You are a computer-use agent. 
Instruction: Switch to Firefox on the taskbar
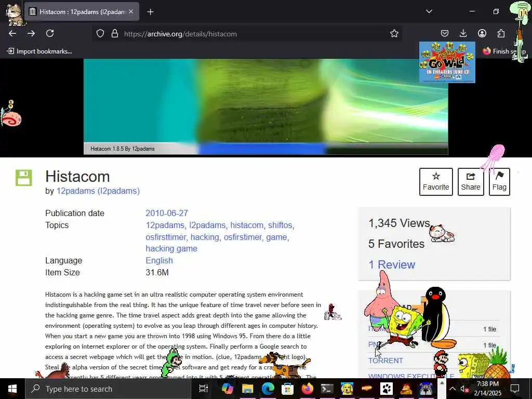click(x=308, y=389)
